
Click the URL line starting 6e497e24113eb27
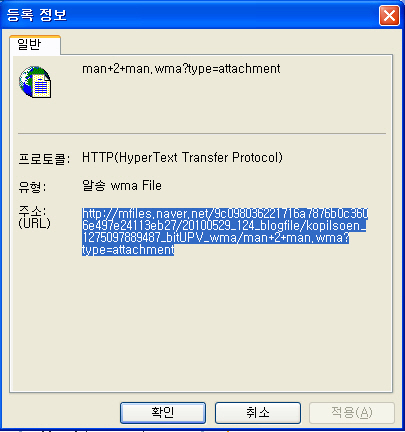pos(224,226)
